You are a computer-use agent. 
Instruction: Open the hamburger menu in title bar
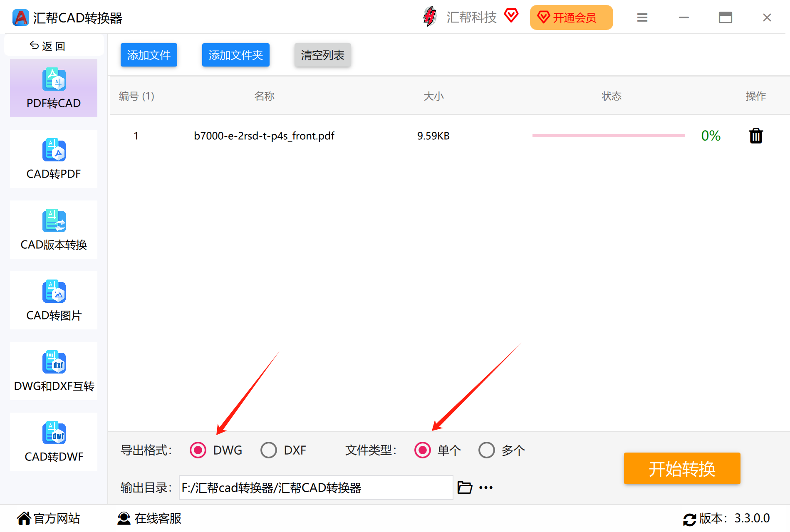point(642,17)
